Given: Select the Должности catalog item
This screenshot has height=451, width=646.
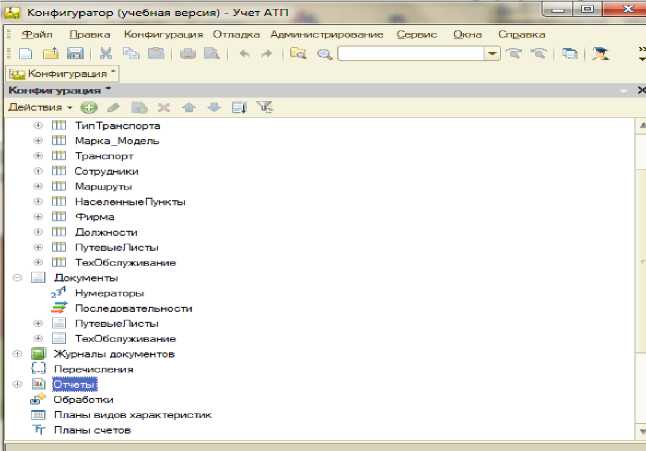Looking at the screenshot, I should (106, 232).
